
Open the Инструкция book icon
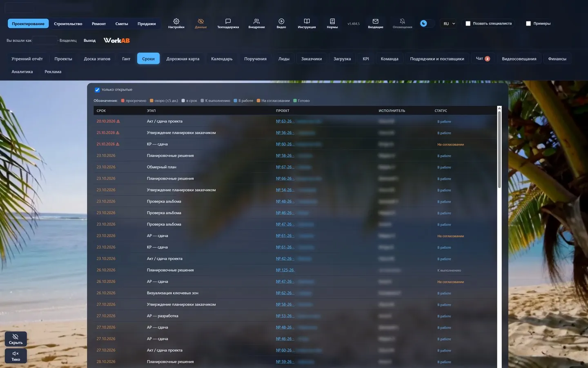(x=307, y=21)
